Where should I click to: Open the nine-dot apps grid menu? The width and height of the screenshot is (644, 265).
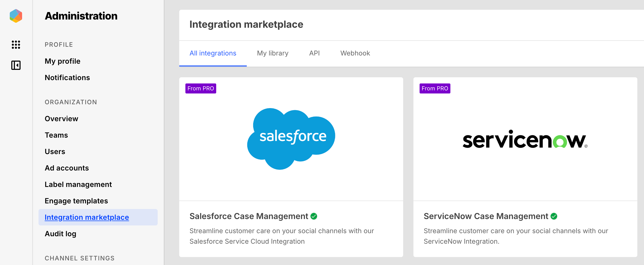16,45
